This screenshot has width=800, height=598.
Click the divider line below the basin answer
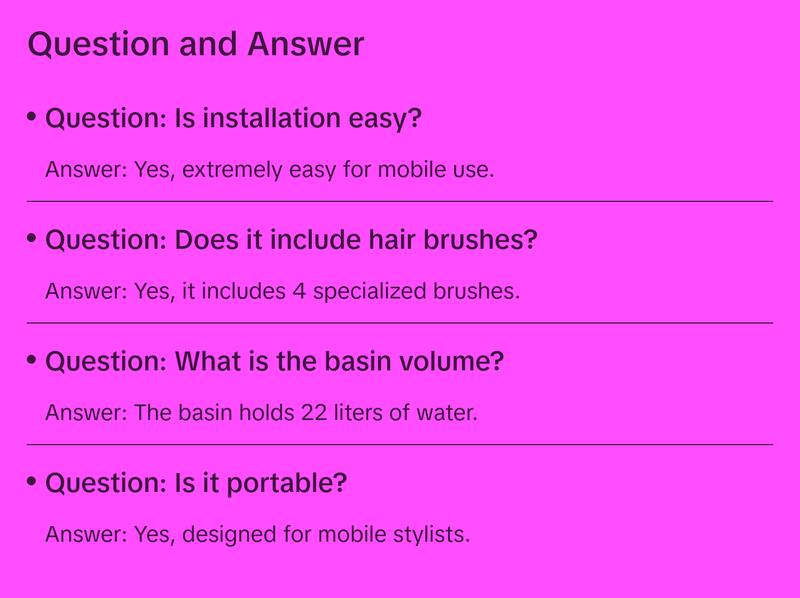(x=400, y=443)
